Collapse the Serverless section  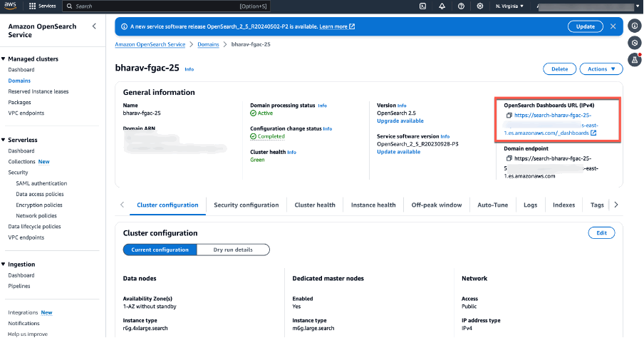[4, 140]
